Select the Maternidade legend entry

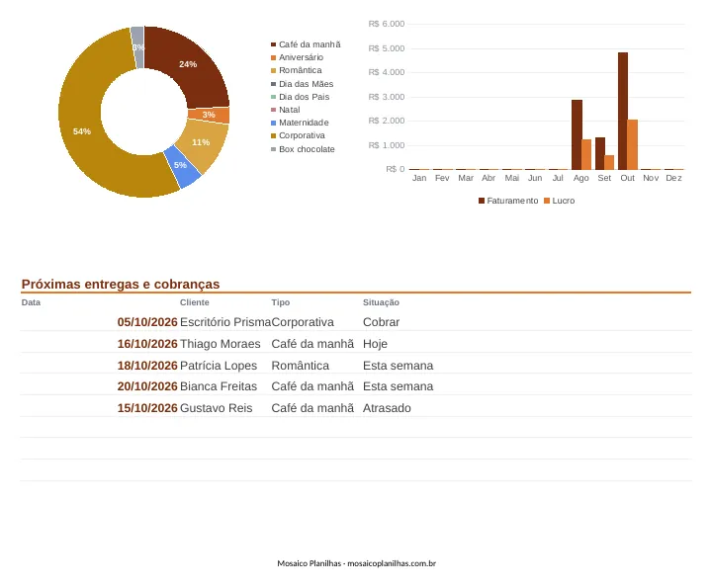click(300, 123)
